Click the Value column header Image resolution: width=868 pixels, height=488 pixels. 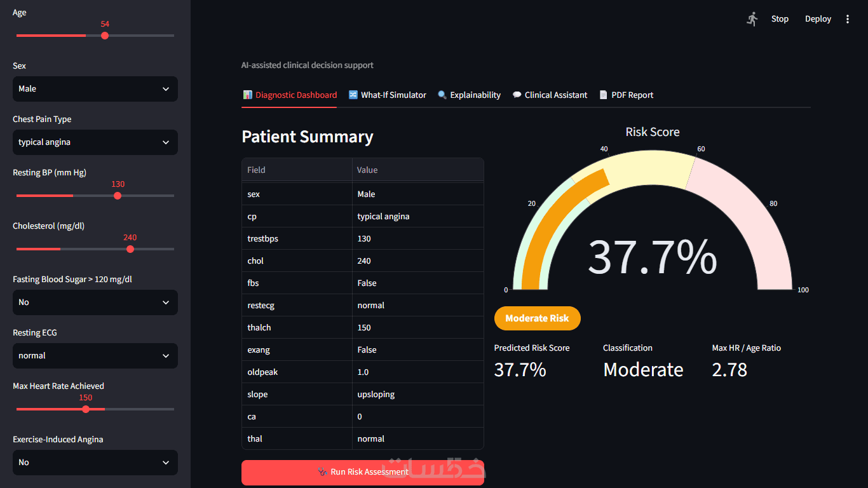click(418, 170)
